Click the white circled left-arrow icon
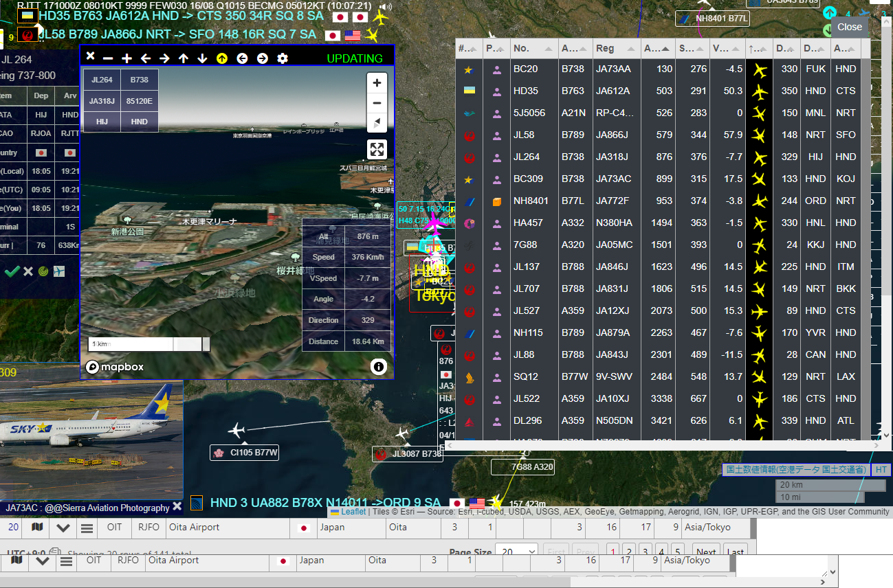This screenshot has height=588, width=893. click(242, 58)
